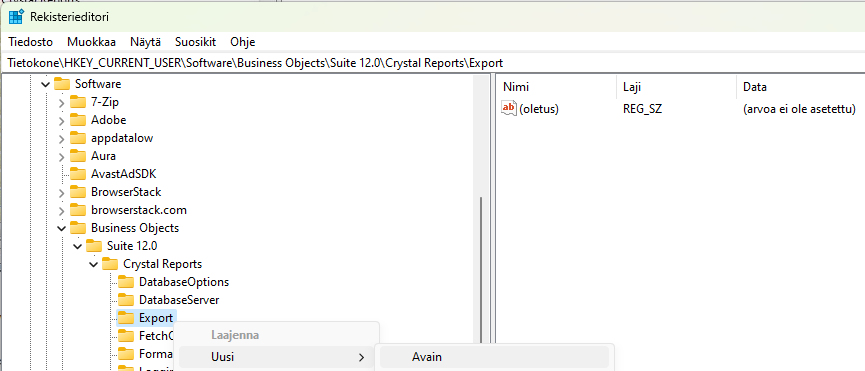The width and height of the screenshot is (865, 371).
Task: Select the 7-Zip key label
Action: [x=105, y=103]
